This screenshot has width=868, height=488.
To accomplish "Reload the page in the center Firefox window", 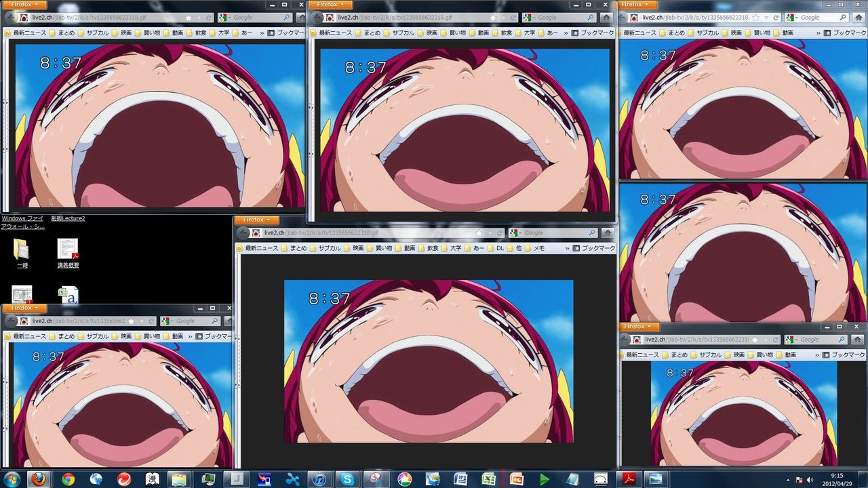I will 499,232.
